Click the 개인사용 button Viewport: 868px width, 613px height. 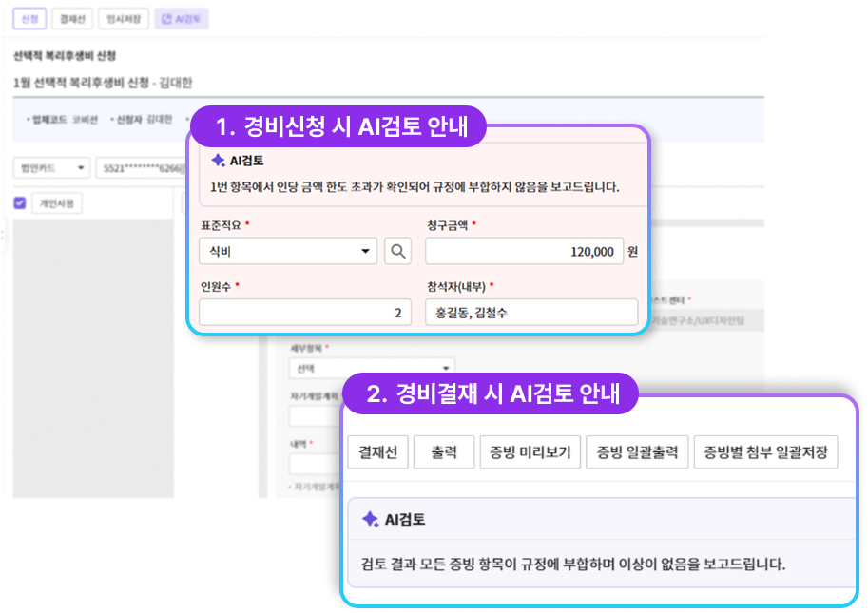click(x=57, y=202)
